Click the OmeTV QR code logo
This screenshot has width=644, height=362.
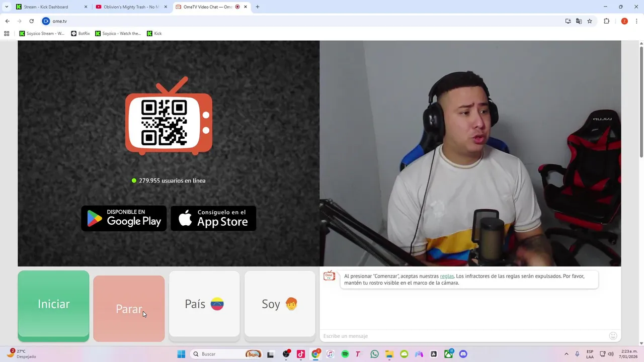tap(169, 117)
